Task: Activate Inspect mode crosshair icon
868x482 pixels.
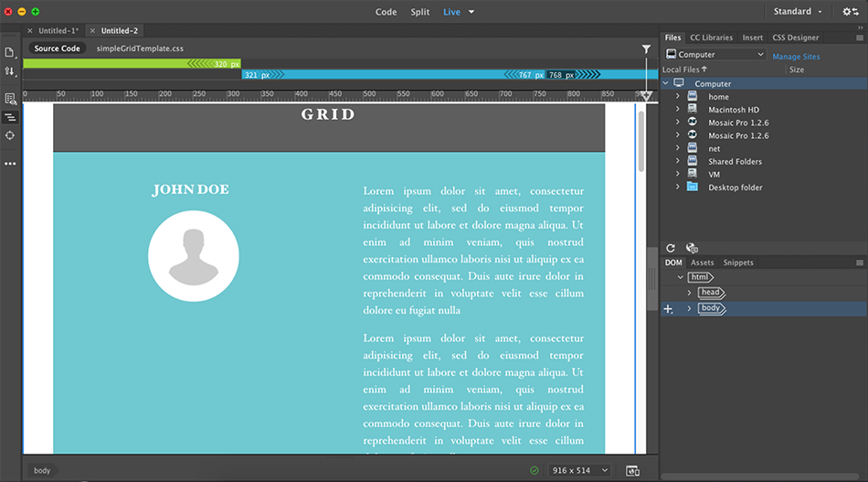Action: tap(10, 135)
